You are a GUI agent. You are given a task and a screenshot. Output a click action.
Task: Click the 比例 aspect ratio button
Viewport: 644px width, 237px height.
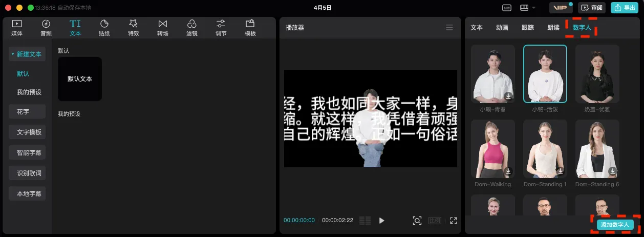[x=435, y=221]
